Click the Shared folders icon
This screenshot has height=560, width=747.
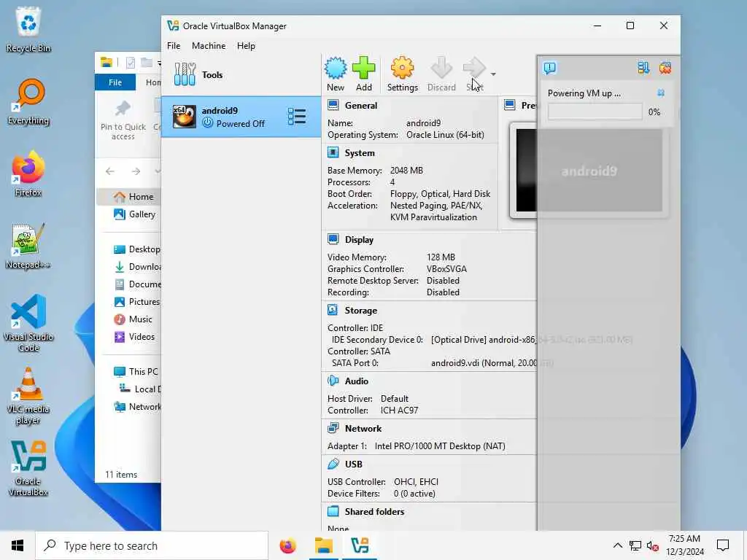coord(333,511)
